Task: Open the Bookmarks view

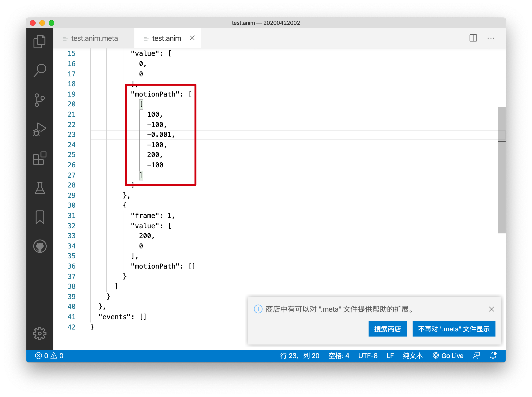Action: pyautogui.click(x=40, y=217)
